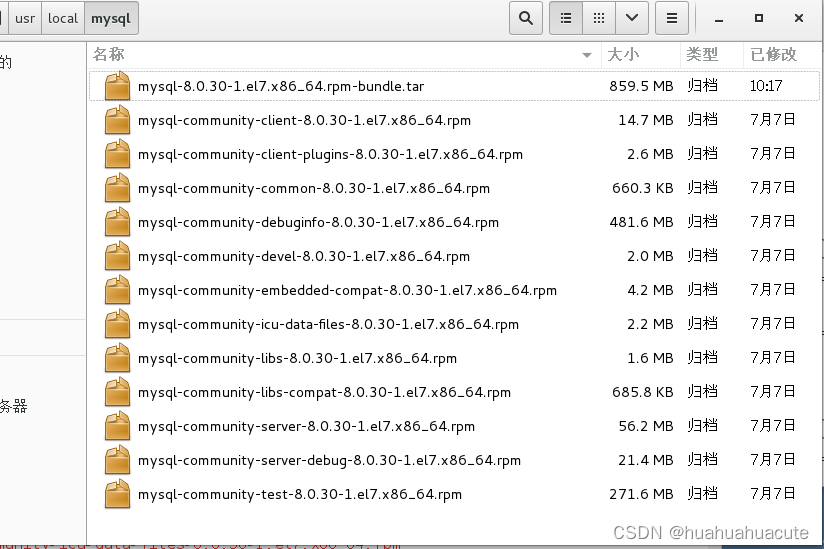
Task: Close the file manager window
Action: click(x=799, y=18)
